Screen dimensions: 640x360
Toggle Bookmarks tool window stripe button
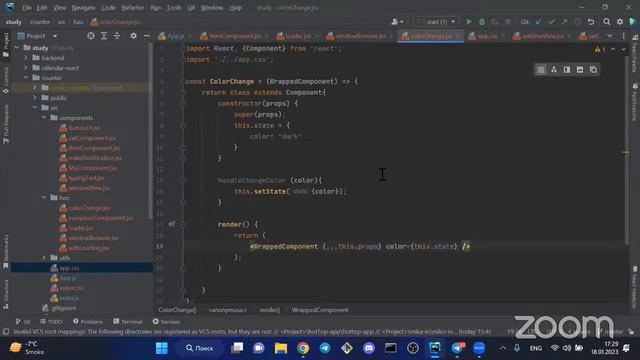tap(6, 252)
